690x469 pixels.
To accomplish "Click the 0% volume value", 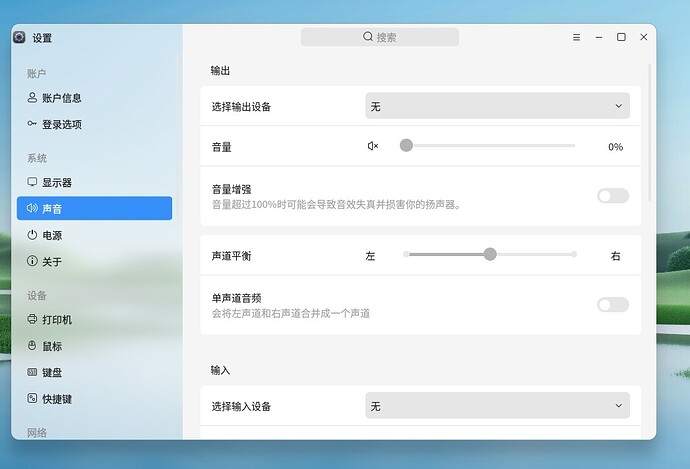I will click(x=616, y=147).
